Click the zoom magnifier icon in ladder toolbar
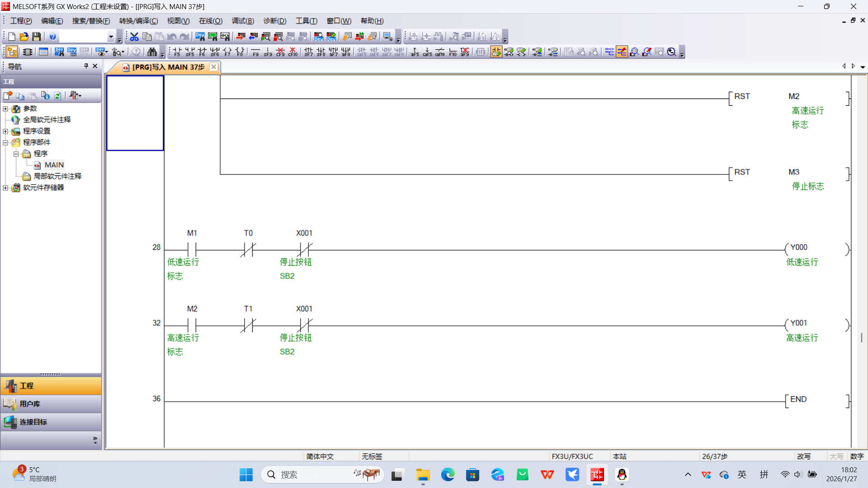 click(671, 52)
